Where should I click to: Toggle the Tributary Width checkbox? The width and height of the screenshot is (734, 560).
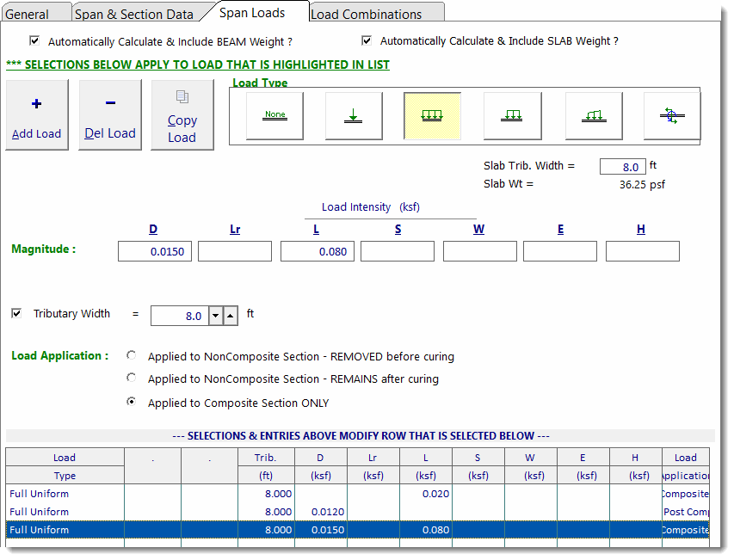15,313
